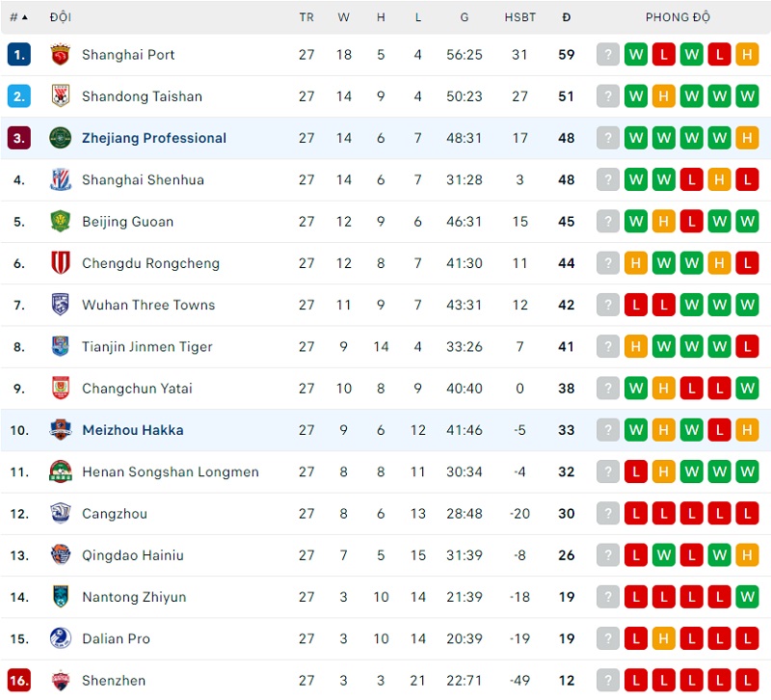Viewport: 771px width, 700px height.
Task: Open the Wuhan Three Towns team page
Action: pos(148,306)
